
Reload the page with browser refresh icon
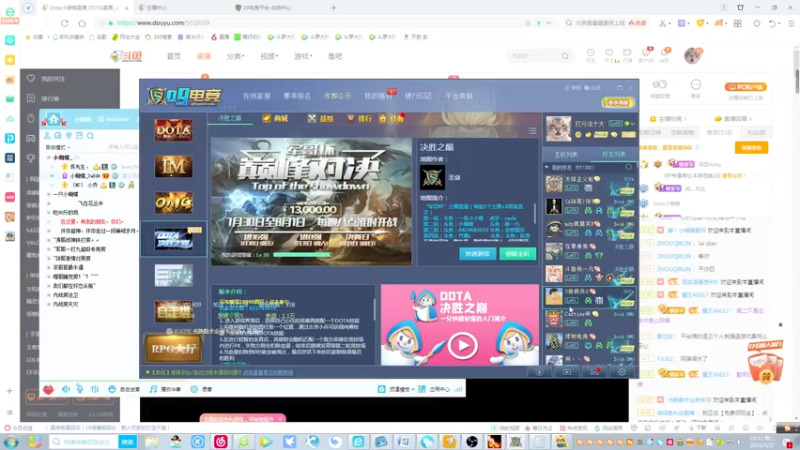click(x=64, y=23)
